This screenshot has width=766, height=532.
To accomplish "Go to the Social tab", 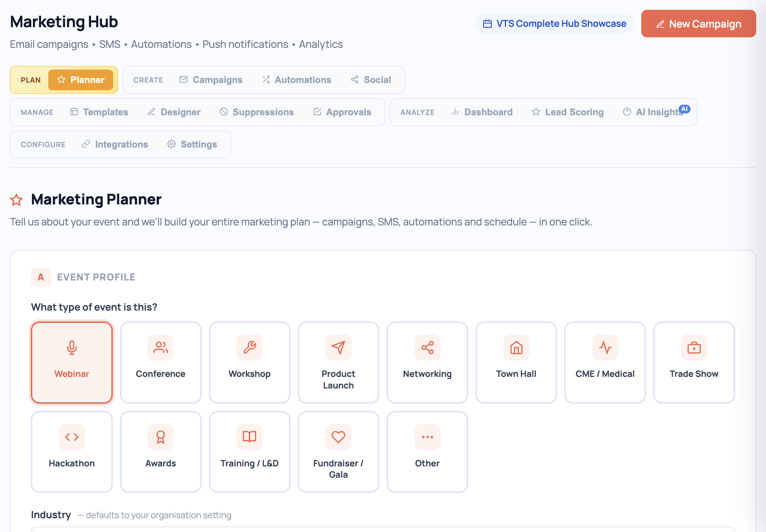I will [x=371, y=80].
